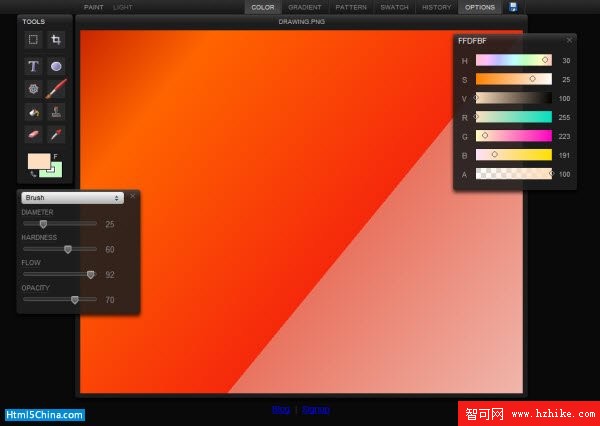Adjust the DIAMETER slider handle
Screen dimensions: 600x426
click(x=43, y=224)
